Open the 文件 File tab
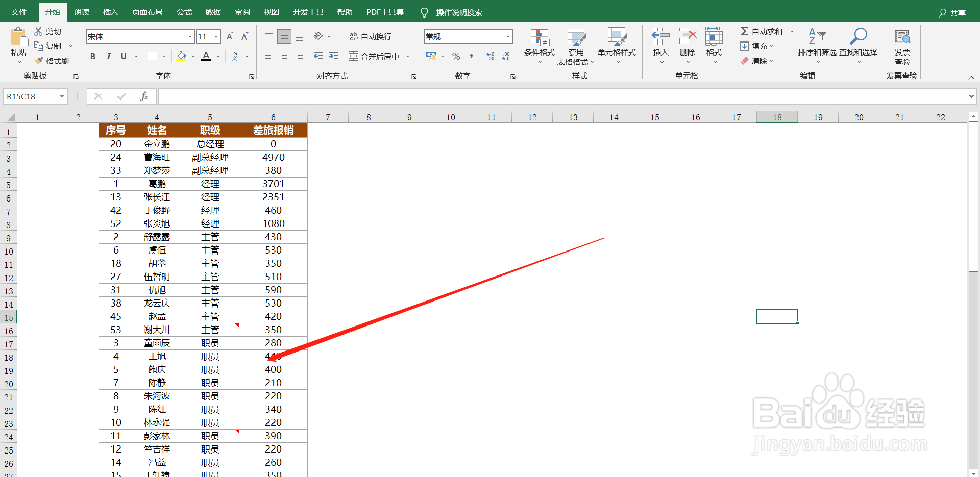The image size is (980, 477). pos(19,12)
